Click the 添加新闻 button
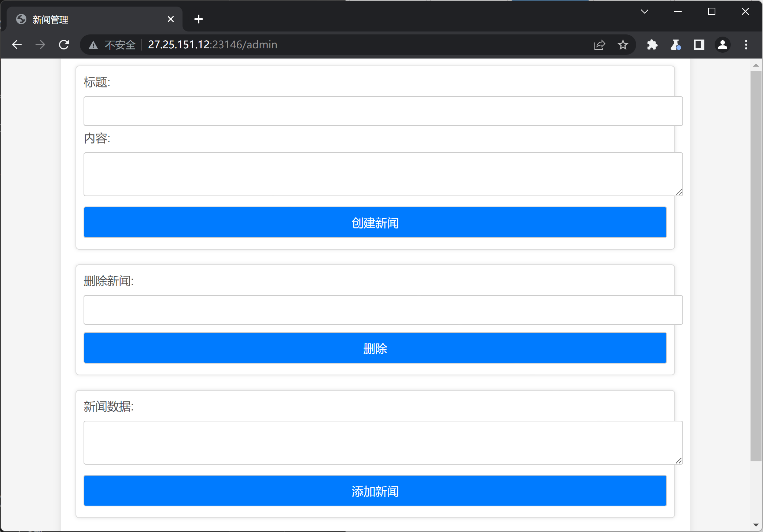Image resolution: width=763 pixels, height=532 pixels. pos(375,491)
